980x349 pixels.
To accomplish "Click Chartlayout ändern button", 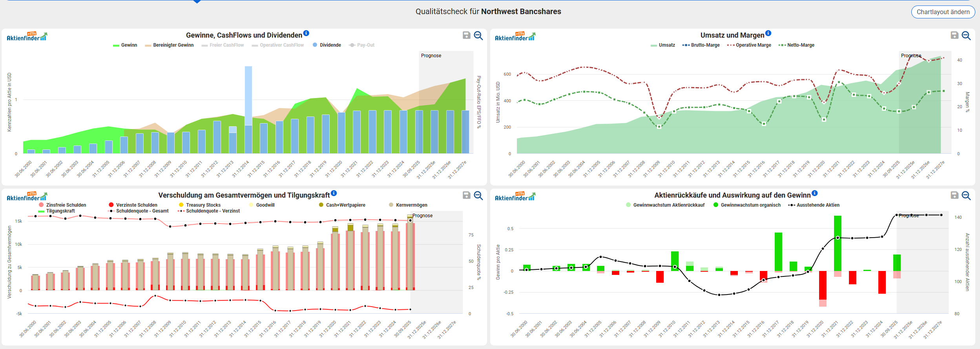I will (943, 12).
